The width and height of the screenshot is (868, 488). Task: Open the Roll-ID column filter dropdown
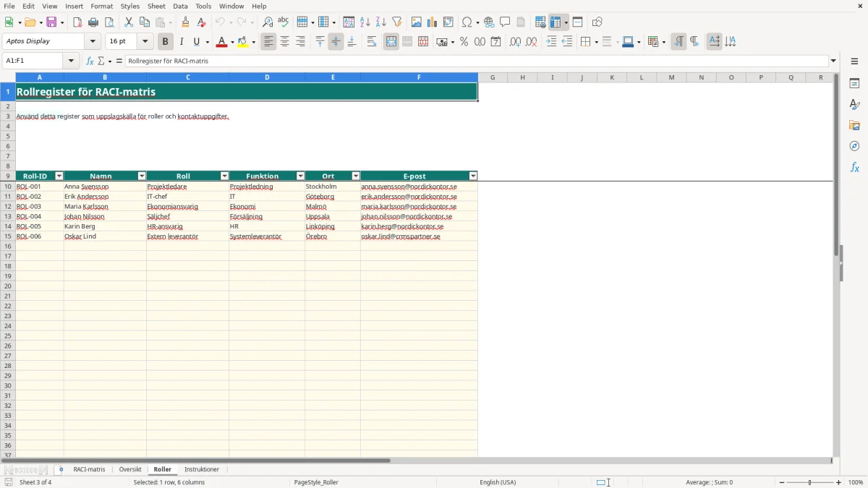(x=59, y=176)
